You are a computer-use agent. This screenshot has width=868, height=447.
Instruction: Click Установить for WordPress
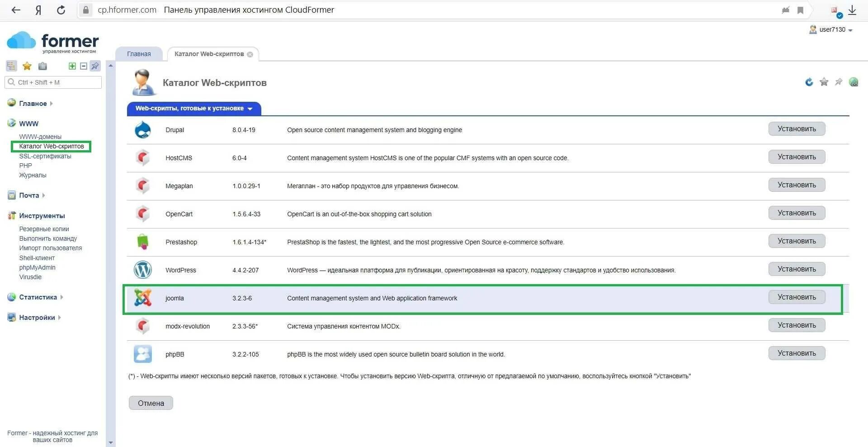pos(797,269)
